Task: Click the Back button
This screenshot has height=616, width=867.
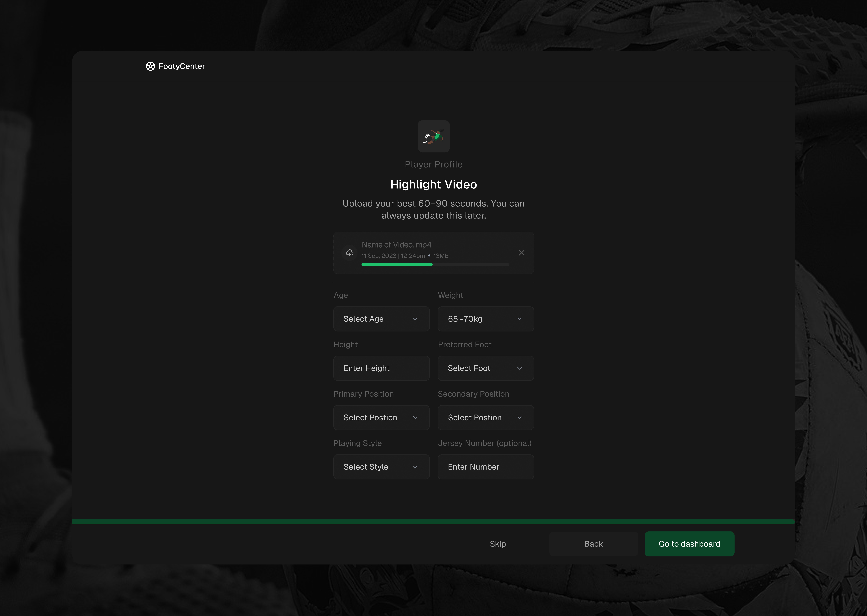Action: click(x=593, y=544)
